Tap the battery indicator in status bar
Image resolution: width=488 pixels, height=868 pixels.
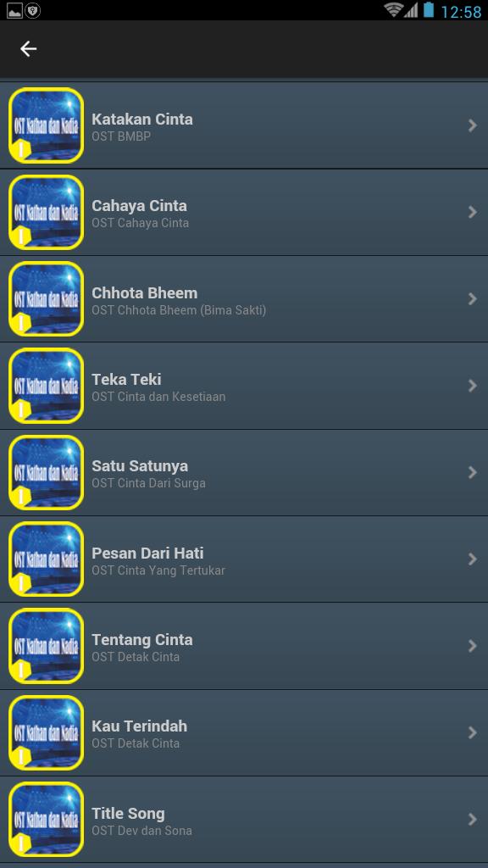(429, 10)
